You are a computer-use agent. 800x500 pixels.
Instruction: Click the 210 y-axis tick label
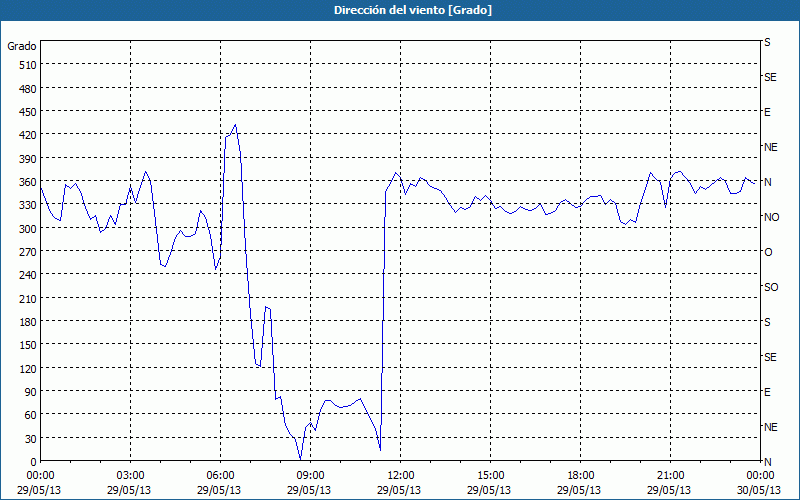coord(28,298)
